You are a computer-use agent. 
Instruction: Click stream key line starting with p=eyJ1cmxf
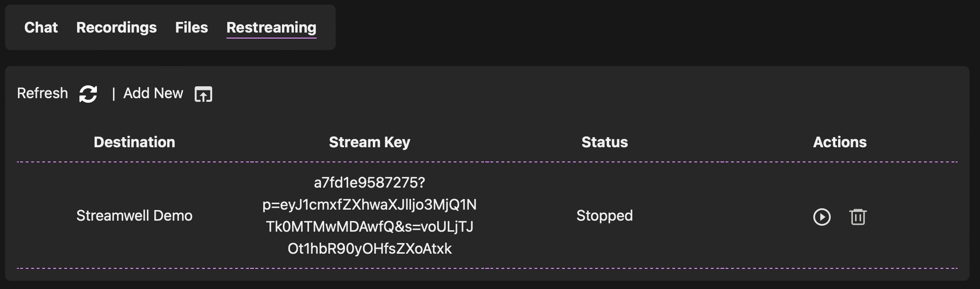click(369, 205)
